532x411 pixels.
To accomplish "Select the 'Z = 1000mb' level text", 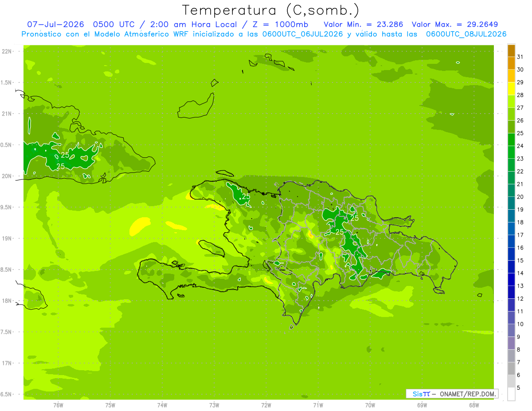I will 280,24.
